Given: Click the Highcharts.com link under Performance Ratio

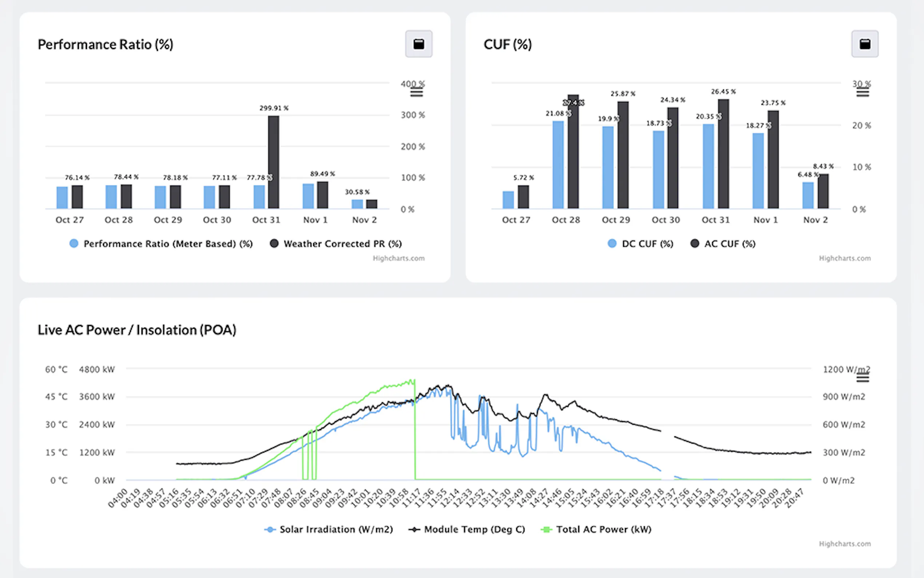Looking at the screenshot, I should [398, 258].
